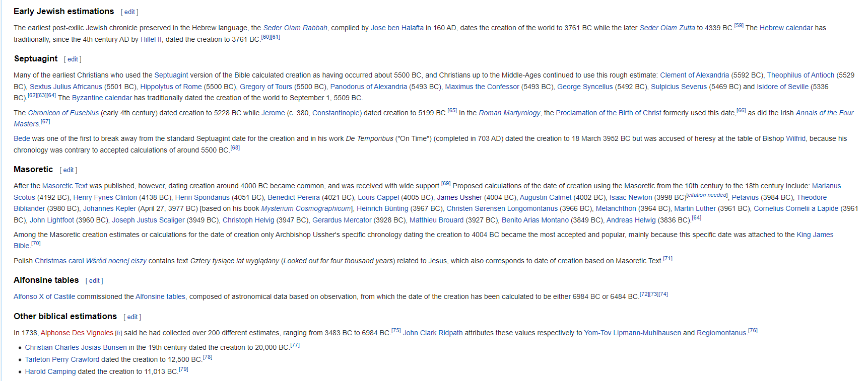Open the Seder Olam Rabbah article link
868x381 pixels.
(295, 28)
